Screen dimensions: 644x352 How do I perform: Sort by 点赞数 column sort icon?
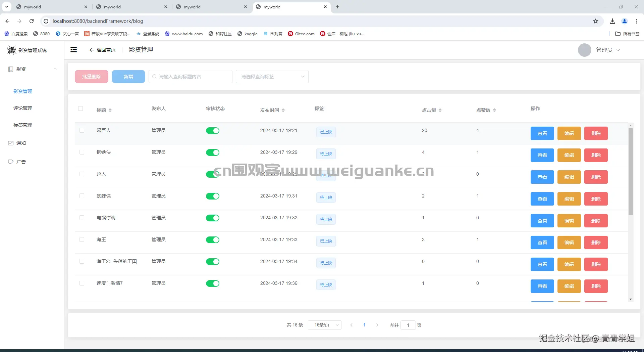click(494, 110)
